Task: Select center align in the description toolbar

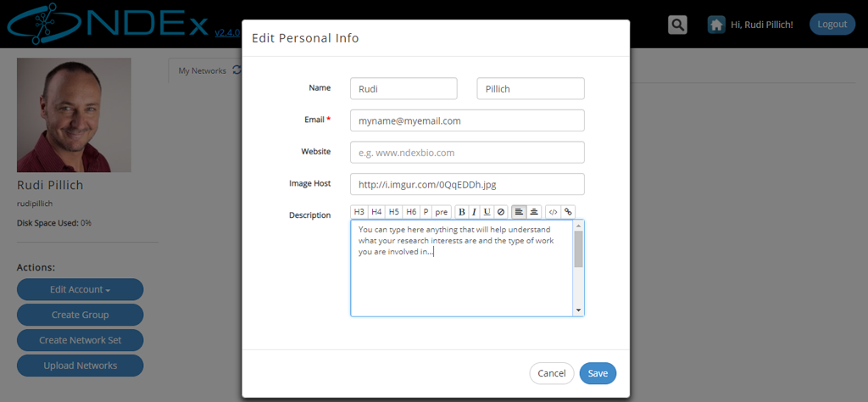Action: [x=534, y=211]
